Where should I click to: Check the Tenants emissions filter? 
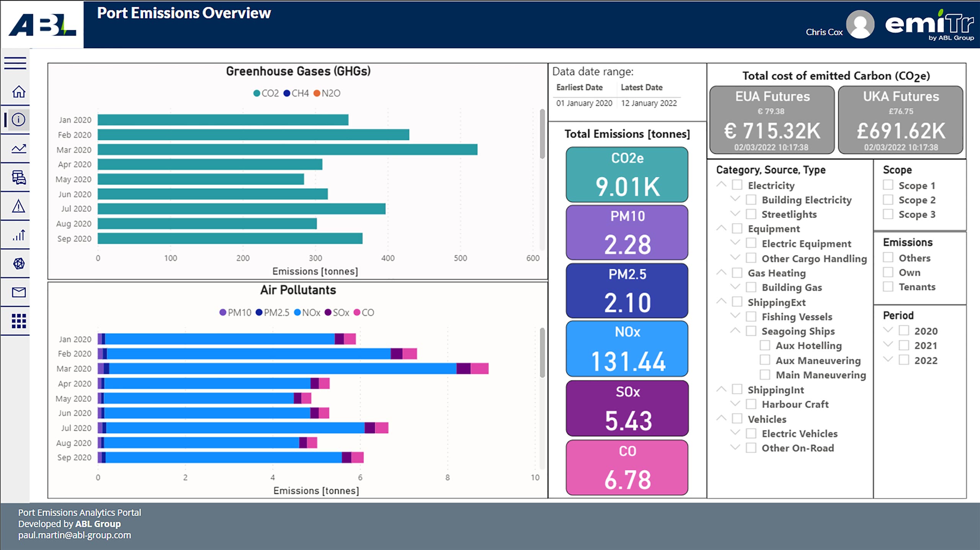tap(888, 287)
